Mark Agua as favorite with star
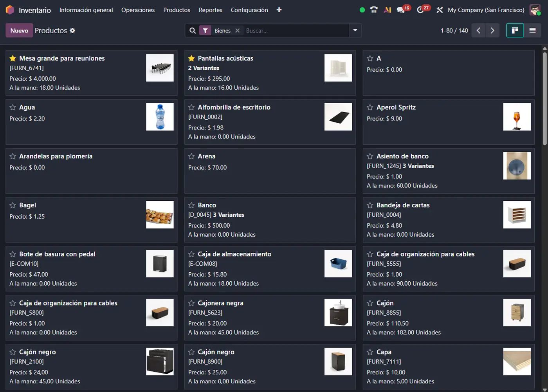 13,107
